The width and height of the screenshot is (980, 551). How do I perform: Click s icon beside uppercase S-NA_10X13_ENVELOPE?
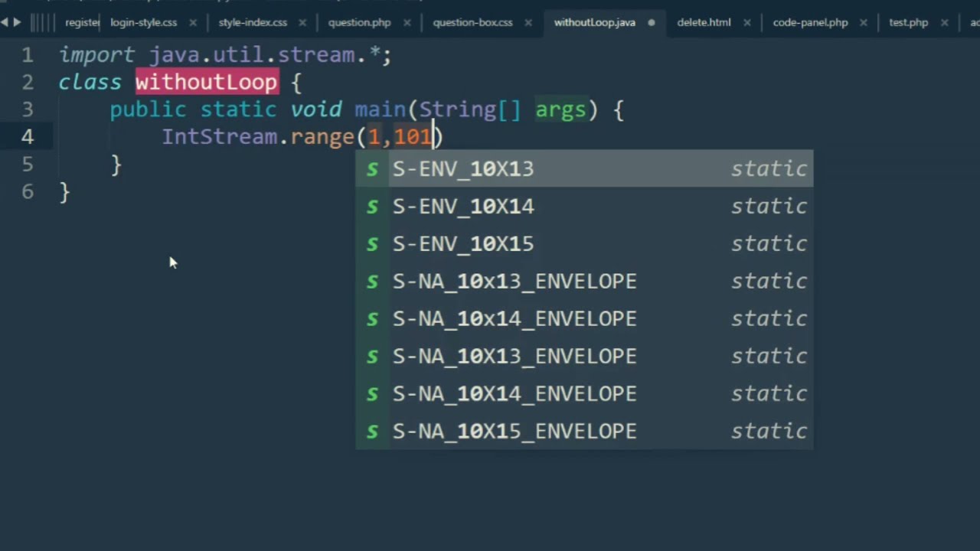[372, 357]
